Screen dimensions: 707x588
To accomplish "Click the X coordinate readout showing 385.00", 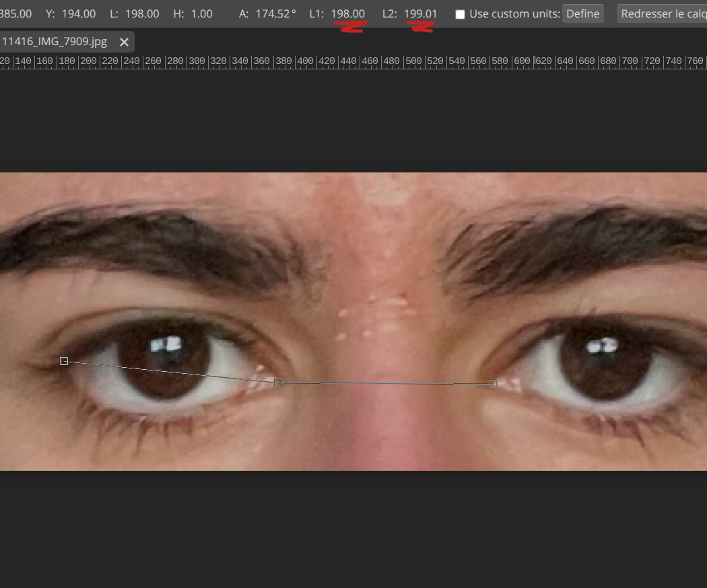I will [x=15, y=13].
